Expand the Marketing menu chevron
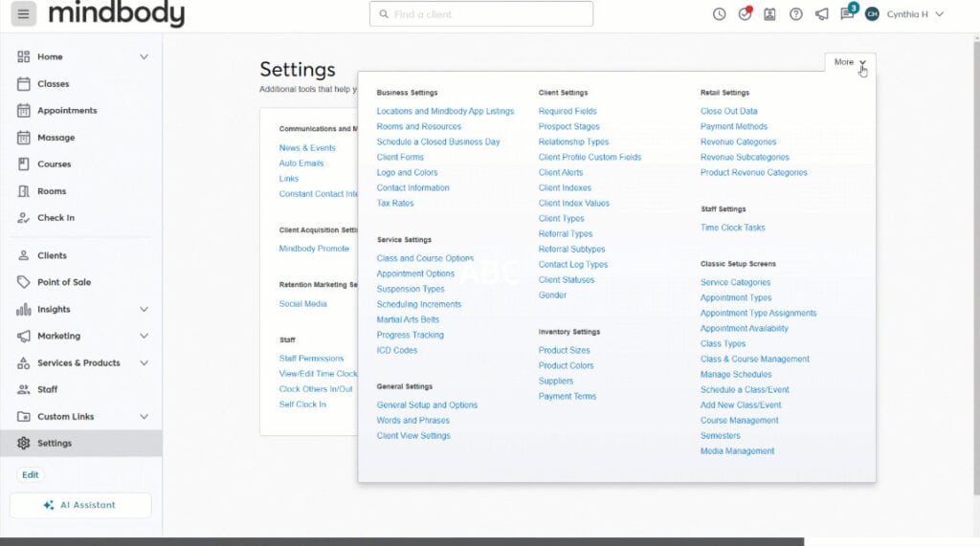The image size is (980, 546). [144, 336]
